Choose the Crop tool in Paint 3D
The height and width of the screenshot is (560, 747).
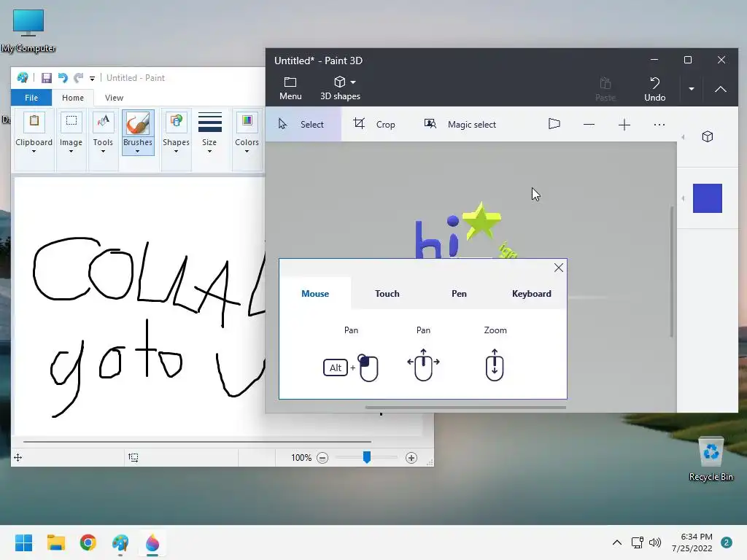click(374, 124)
